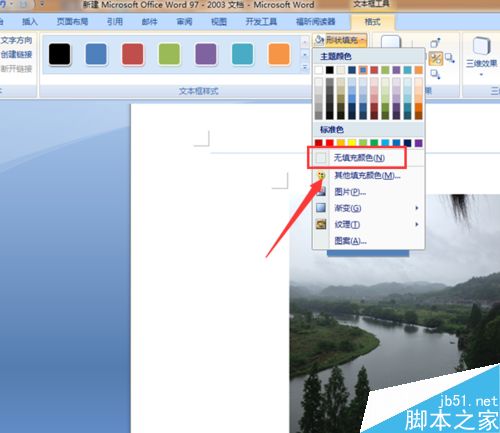
Task: Apply the green text box style
Action: click(x=169, y=54)
